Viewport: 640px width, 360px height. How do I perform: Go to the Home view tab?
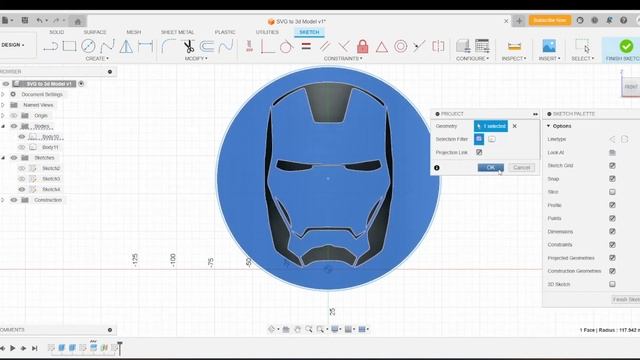pos(77,21)
